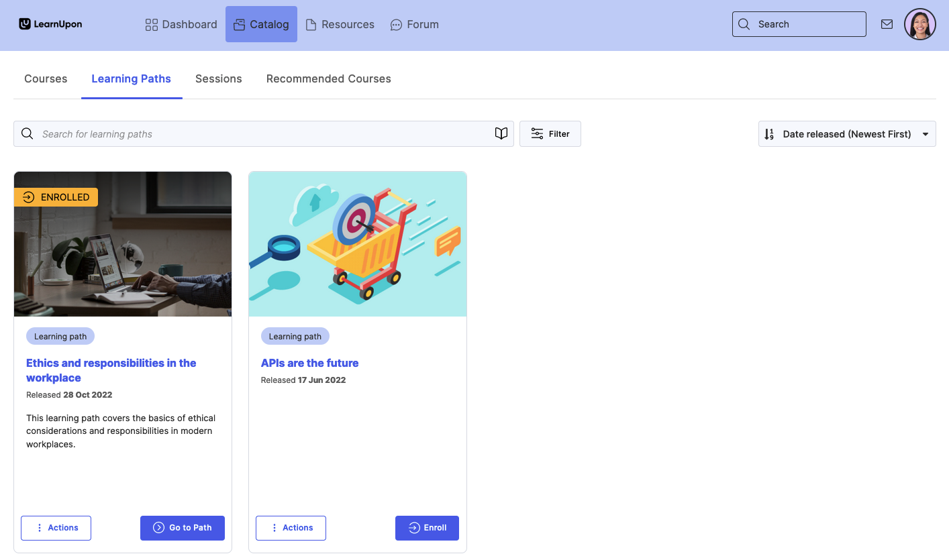
Task: Click the ENROLLED badge on Ethics card
Action: 56,197
